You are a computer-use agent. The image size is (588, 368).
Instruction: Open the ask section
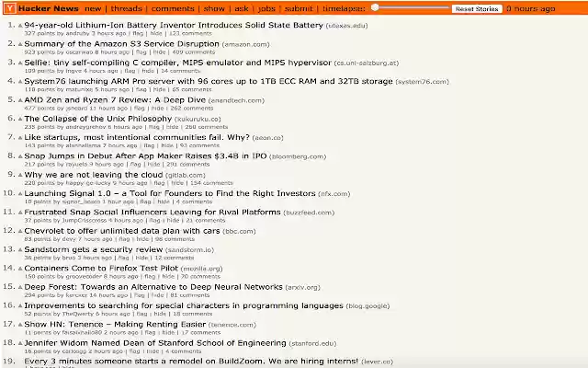241,8
